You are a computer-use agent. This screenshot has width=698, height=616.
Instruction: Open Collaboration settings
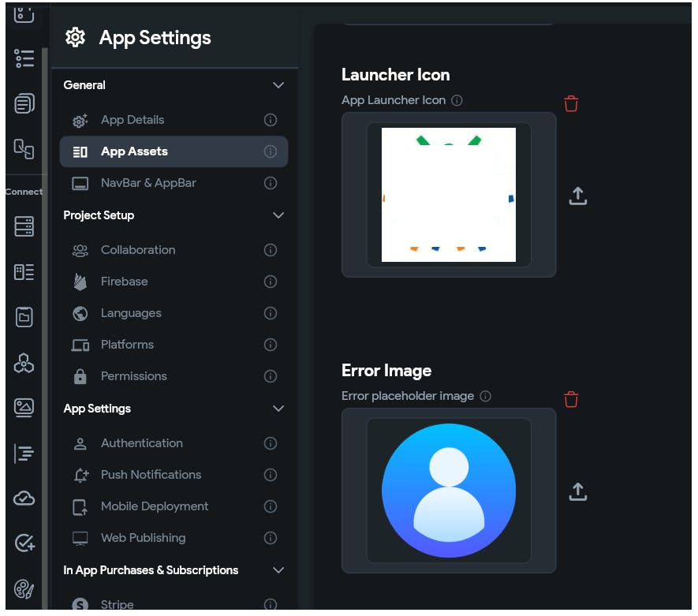tap(174, 250)
